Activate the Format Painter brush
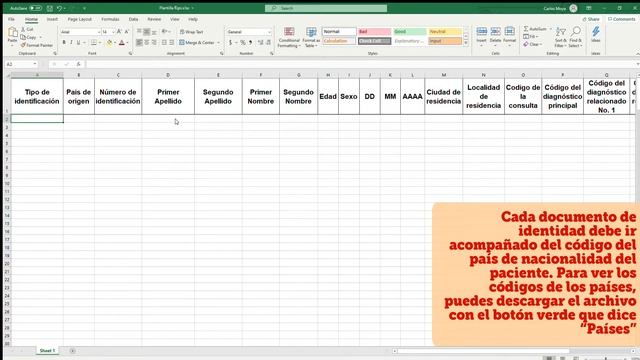Viewport: 640px width, 360px height. pyautogui.click(x=23, y=45)
